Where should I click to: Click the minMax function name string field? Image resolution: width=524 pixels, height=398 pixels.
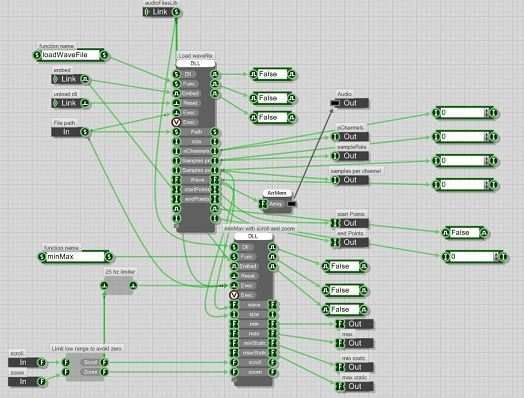[x=76, y=257]
